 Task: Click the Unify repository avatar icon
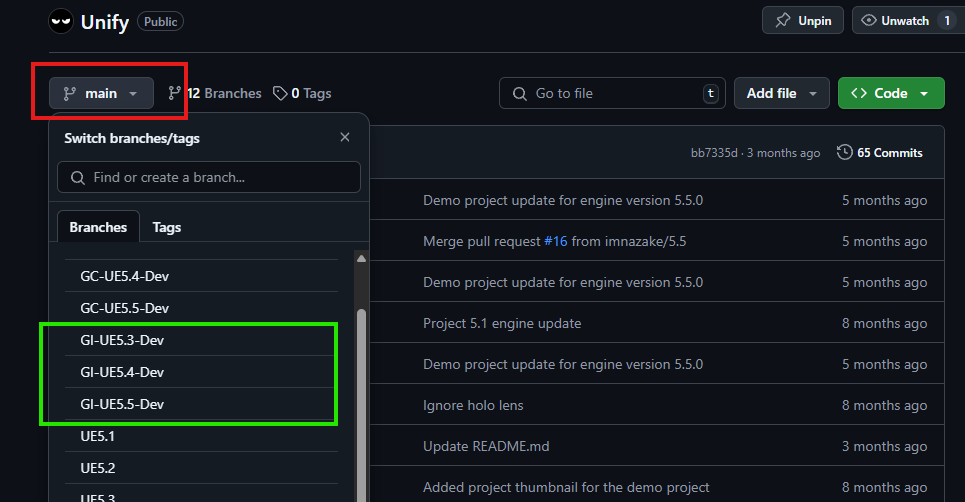click(61, 22)
